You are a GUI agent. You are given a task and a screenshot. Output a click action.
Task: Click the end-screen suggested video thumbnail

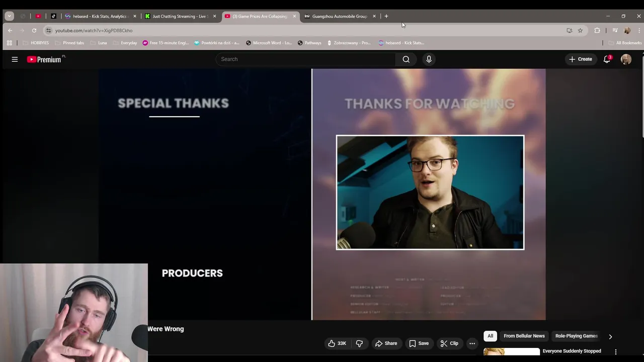pyautogui.click(x=430, y=192)
